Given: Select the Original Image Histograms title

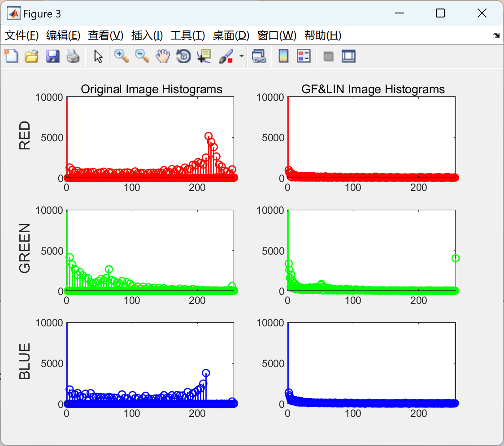Looking at the screenshot, I should point(152,89).
